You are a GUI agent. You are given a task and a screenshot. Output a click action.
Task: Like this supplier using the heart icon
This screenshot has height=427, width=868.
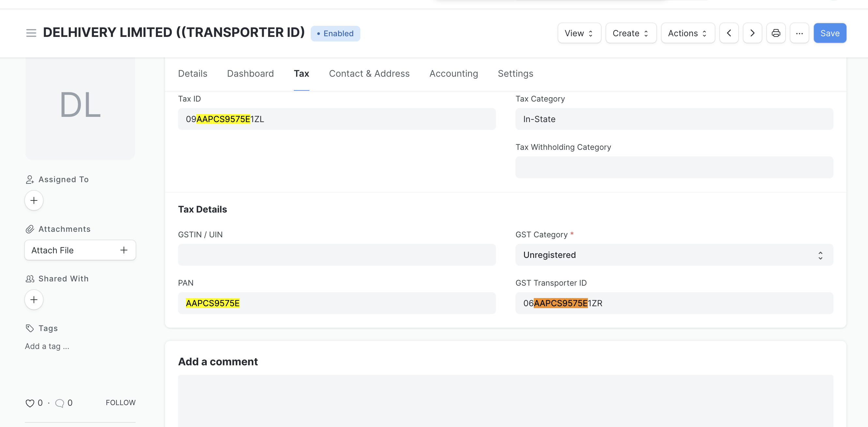(30, 403)
